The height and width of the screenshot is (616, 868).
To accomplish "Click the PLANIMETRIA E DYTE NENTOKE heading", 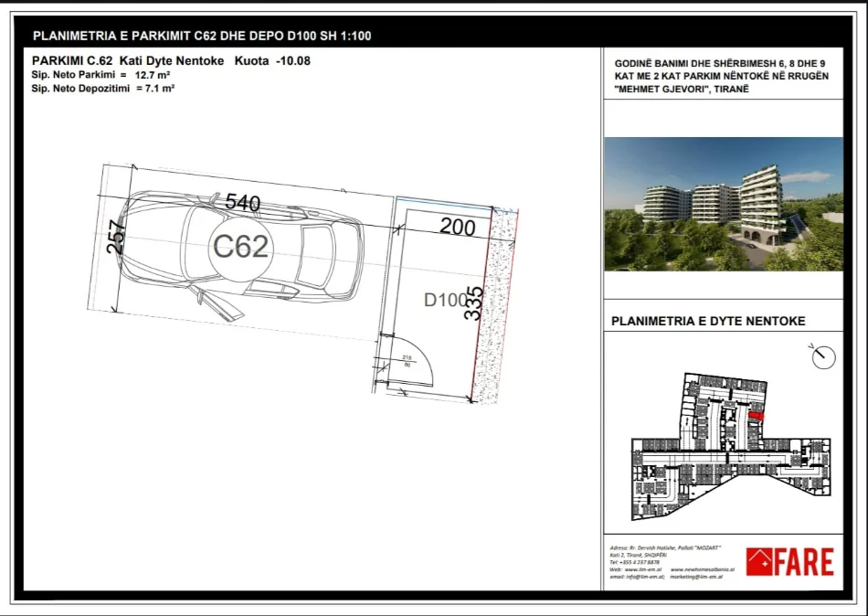I will click(x=702, y=321).
